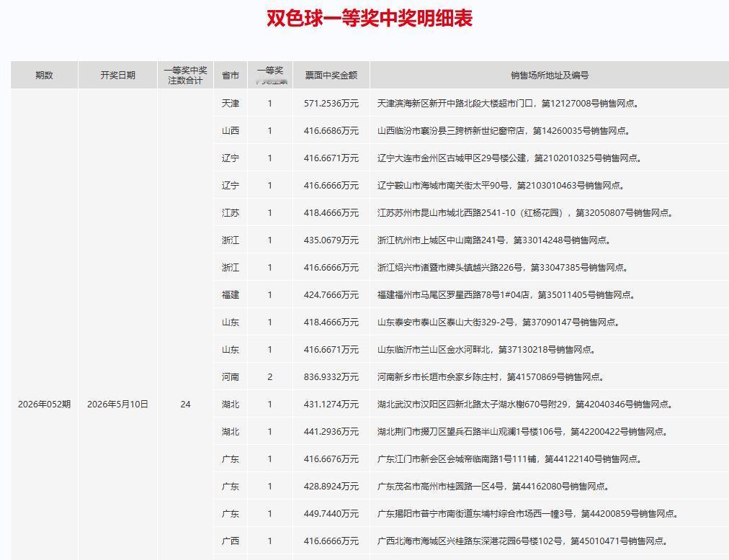Select 浙江 province cell in the 杭州 row
The width and height of the screenshot is (729, 560).
[x=231, y=240]
